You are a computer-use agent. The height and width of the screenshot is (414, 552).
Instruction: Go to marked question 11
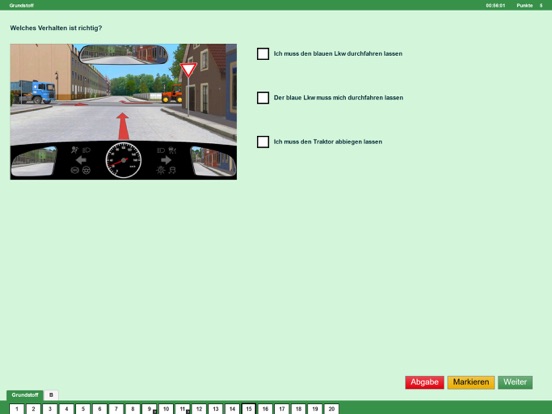click(x=182, y=409)
